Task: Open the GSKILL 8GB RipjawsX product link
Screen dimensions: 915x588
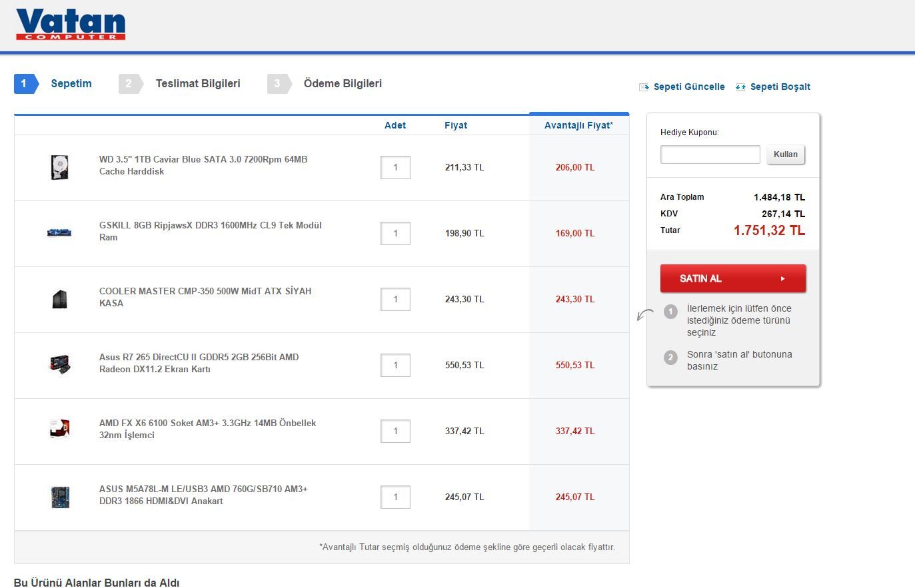Action: 211,231
